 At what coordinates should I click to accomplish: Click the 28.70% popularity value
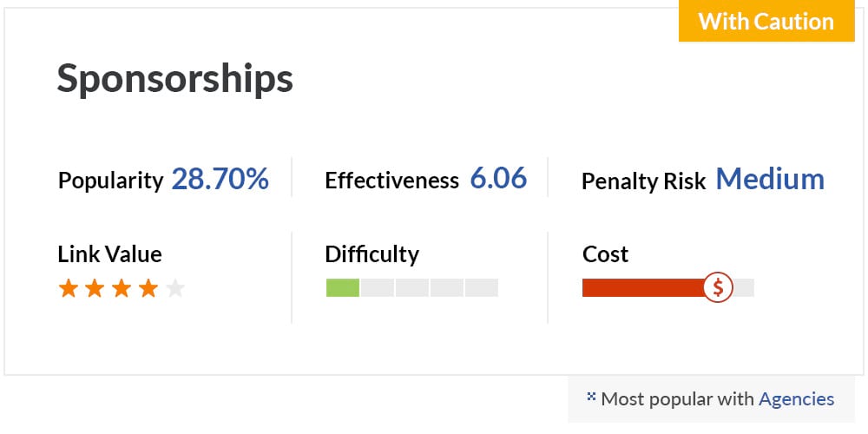220,180
